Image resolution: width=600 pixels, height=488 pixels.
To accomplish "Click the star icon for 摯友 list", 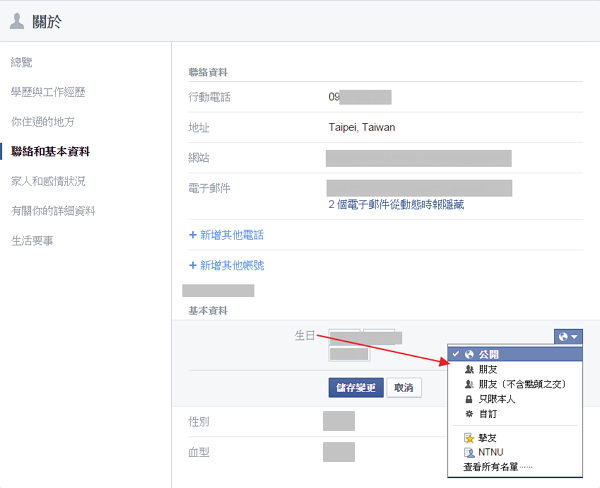I will (469, 438).
